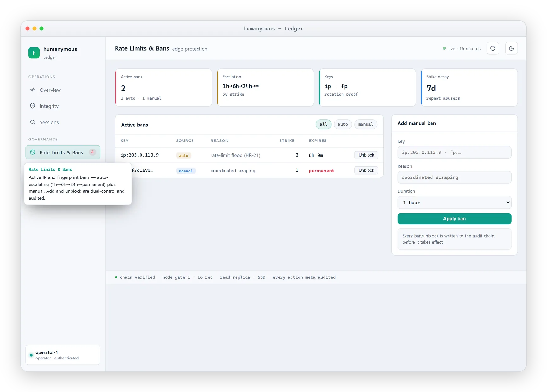Screen dimensions: 547x392
Task: Click the REASON column header
Action: coord(219,141)
